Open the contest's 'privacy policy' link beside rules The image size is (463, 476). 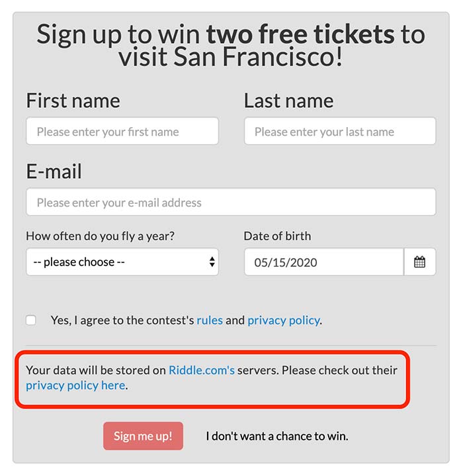[x=284, y=320]
